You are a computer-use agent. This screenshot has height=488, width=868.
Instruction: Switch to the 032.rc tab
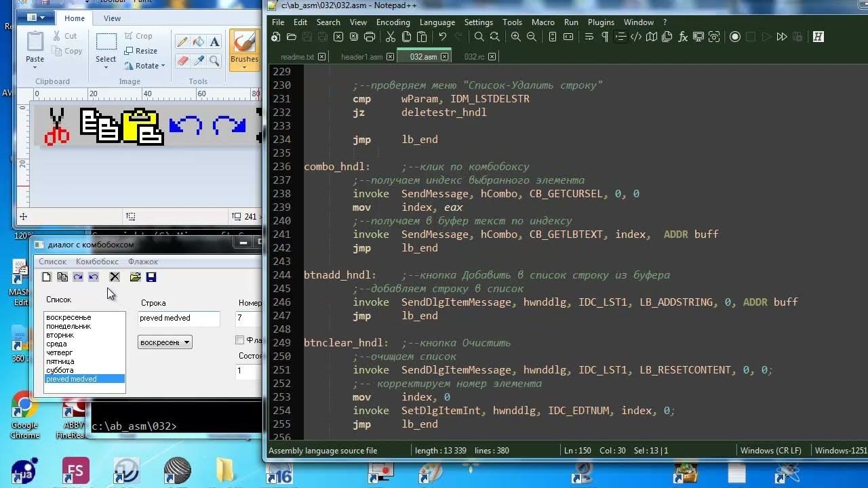pos(474,57)
